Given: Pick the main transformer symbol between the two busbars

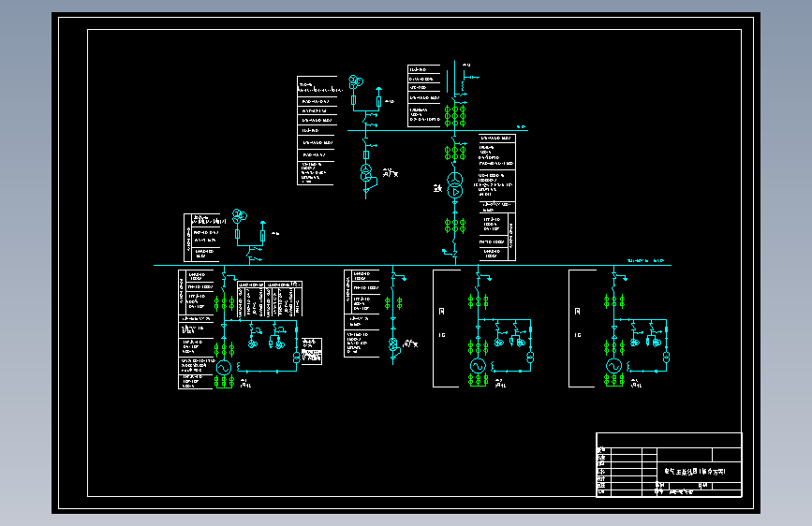Looking at the screenshot, I should [x=454, y=185].
